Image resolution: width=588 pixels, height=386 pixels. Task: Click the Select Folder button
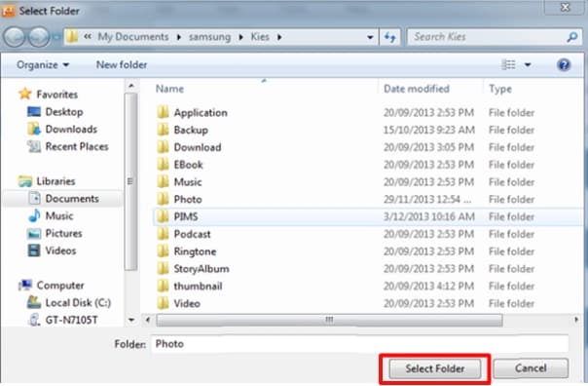[435, 368]
